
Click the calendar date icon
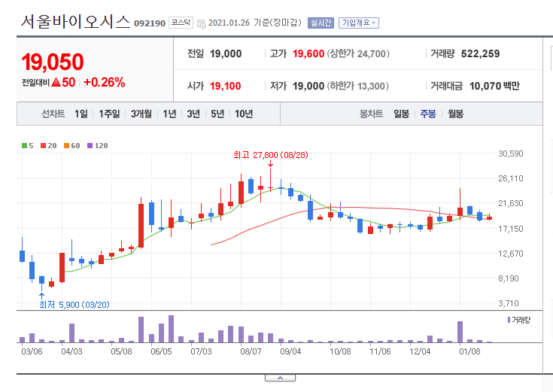[x=202, y=23]
